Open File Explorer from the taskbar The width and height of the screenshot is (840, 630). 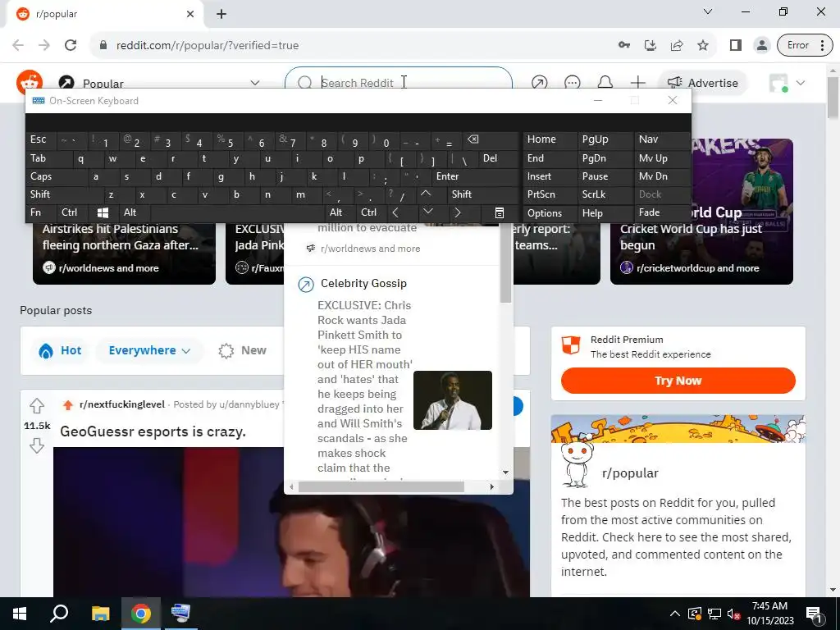(100, 614)
